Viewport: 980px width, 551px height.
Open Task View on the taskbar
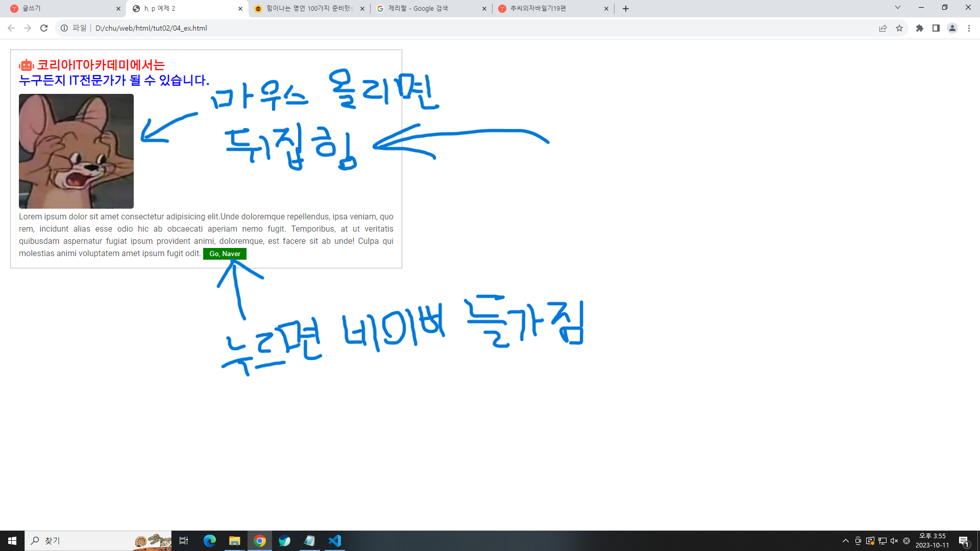(x=184, y=541)
